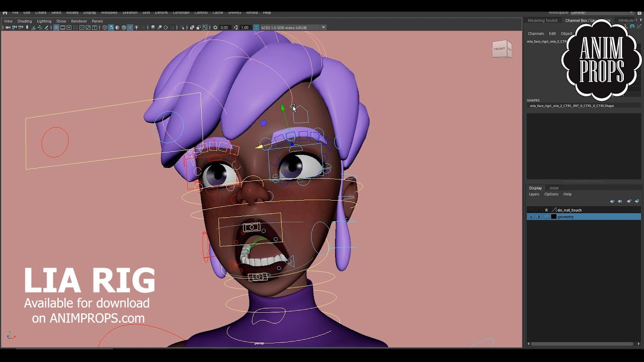Open the Create menu

click(41, 13)
